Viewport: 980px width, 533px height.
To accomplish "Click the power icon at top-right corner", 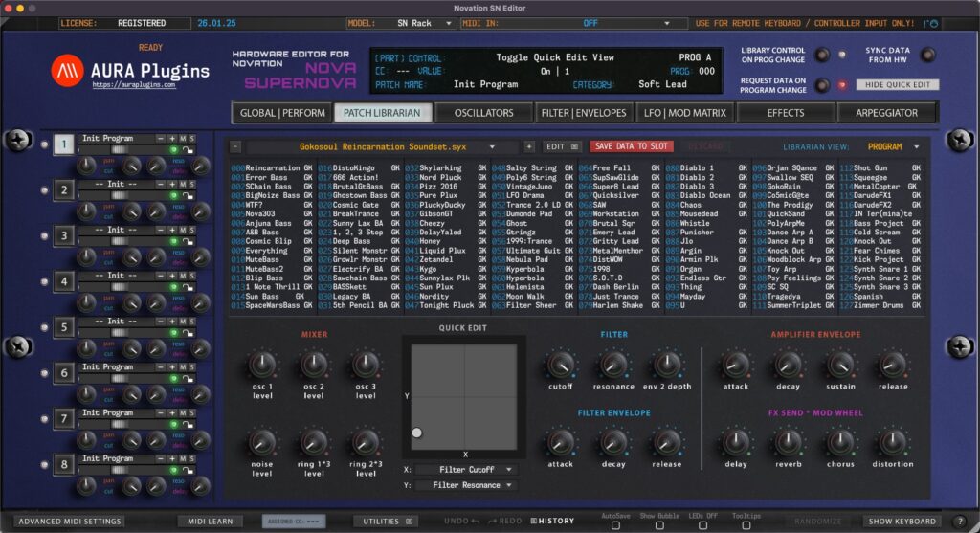I will [934, 24].
